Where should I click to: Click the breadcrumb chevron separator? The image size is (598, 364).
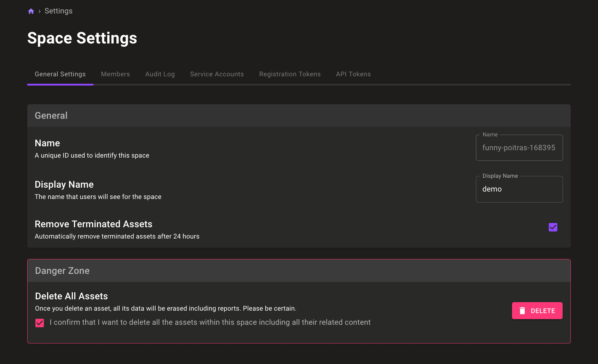pyautogui.click(x=40, y=11)
